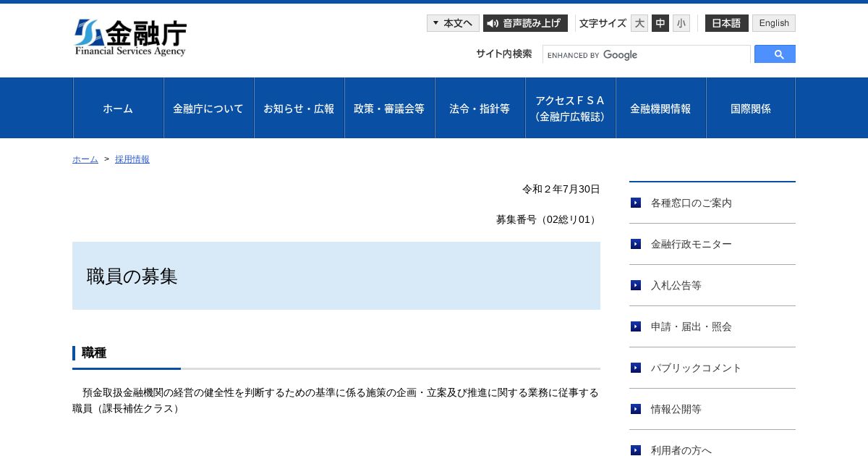Click the 職員の募集 page heading

(x=132, y=276)
